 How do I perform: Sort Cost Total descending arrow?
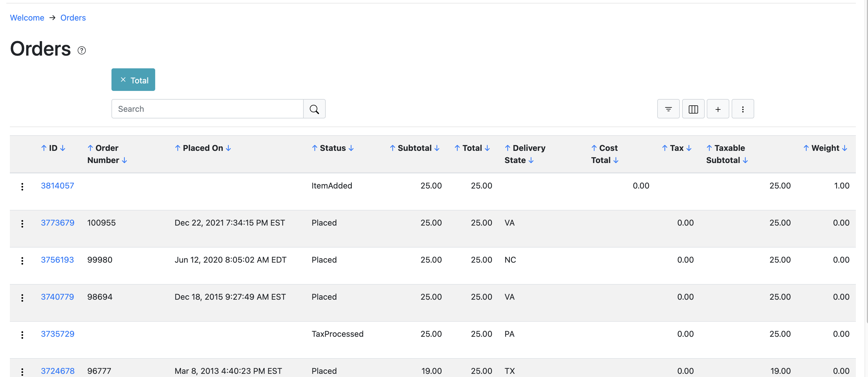(616, 160)
